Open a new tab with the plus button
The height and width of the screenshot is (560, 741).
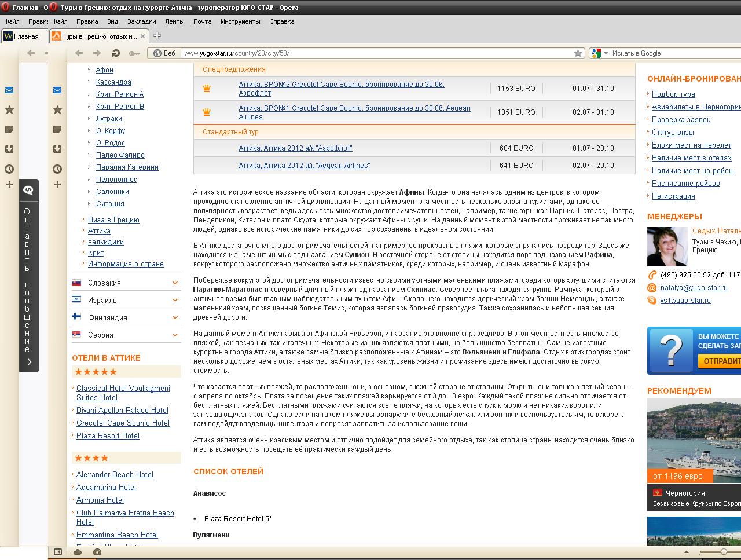point(157,36)
